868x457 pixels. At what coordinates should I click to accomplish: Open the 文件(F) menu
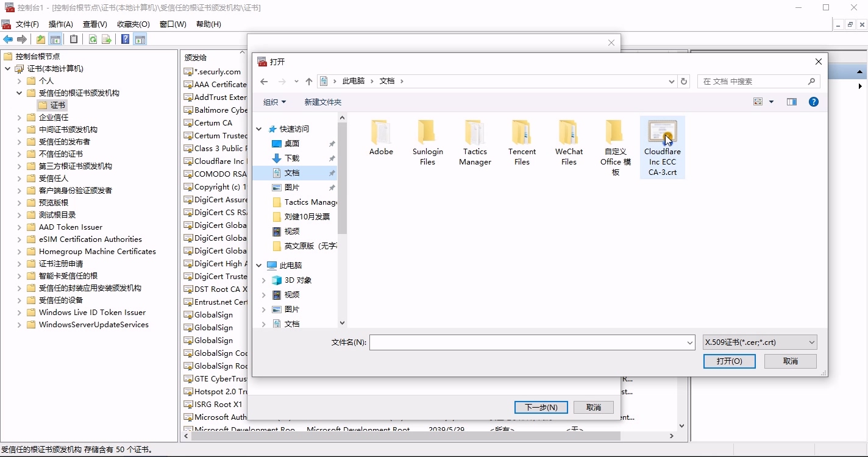tap(27, 24)
